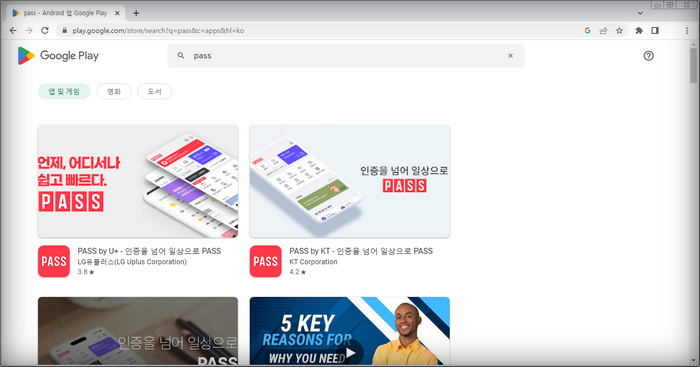Select the pass - Android Google Play tab
Screen dimensions: 700x367
coord(66,13)
